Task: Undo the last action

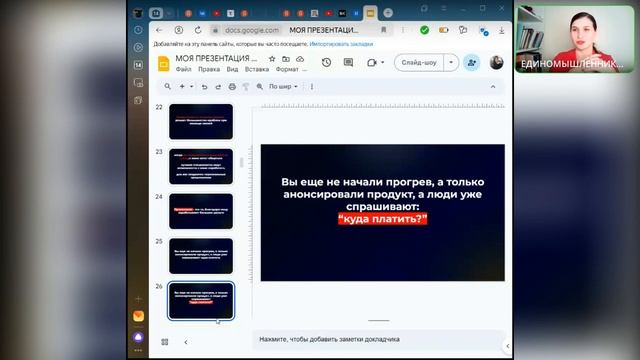Action: pyautogui.click(x=204, y=87)
